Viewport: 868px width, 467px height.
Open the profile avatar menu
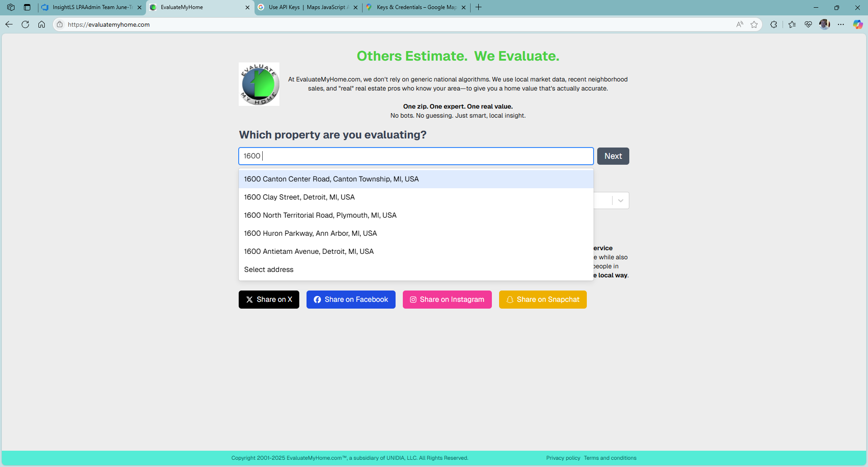[825, 24]
